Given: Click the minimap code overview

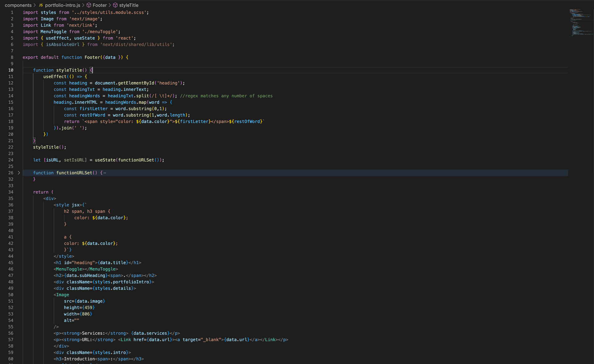Looking at the screenshot, I should pos(580,23).
